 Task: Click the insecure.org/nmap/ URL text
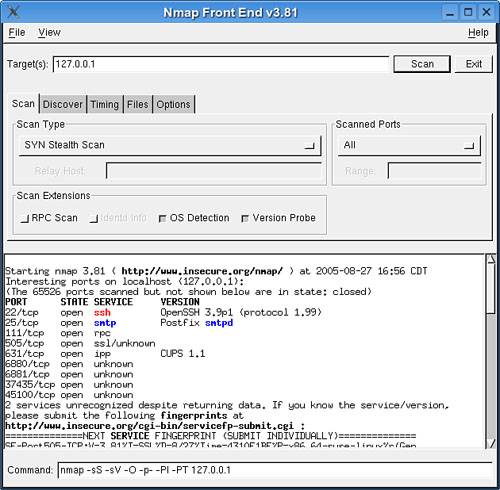[x=202, y=271]
